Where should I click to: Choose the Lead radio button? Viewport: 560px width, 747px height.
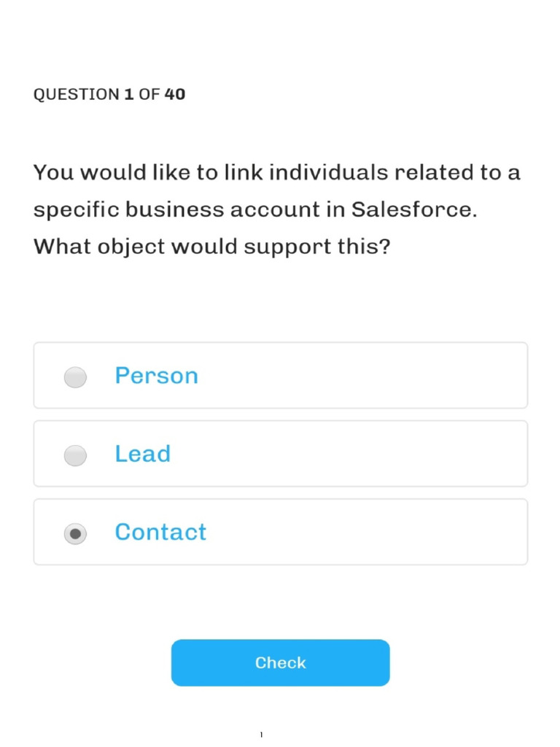click(x=75, y=455)
